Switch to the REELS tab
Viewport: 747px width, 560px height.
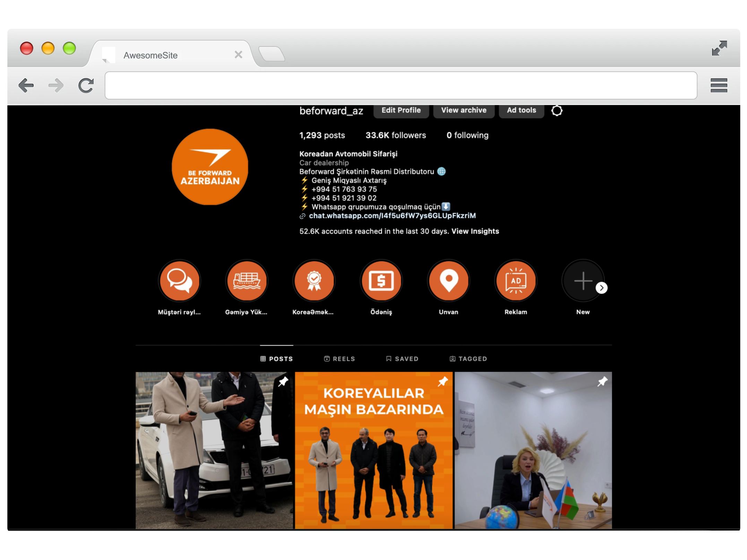[340, 358]
